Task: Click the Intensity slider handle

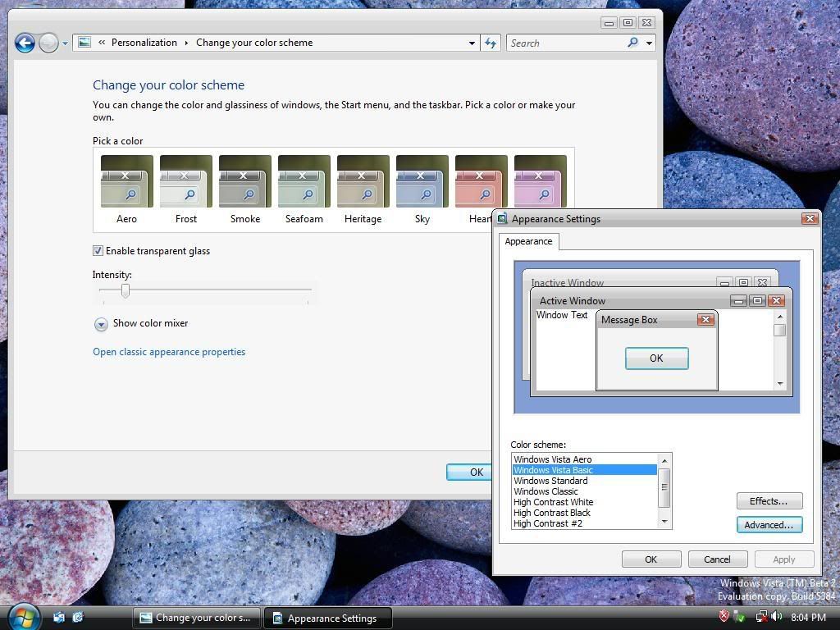Action: pos(126,290)
